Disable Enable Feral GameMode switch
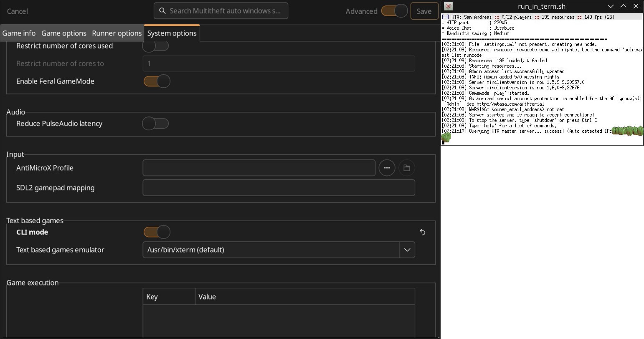The height and width of the screenshot is (339, 644). pos(157,81)
